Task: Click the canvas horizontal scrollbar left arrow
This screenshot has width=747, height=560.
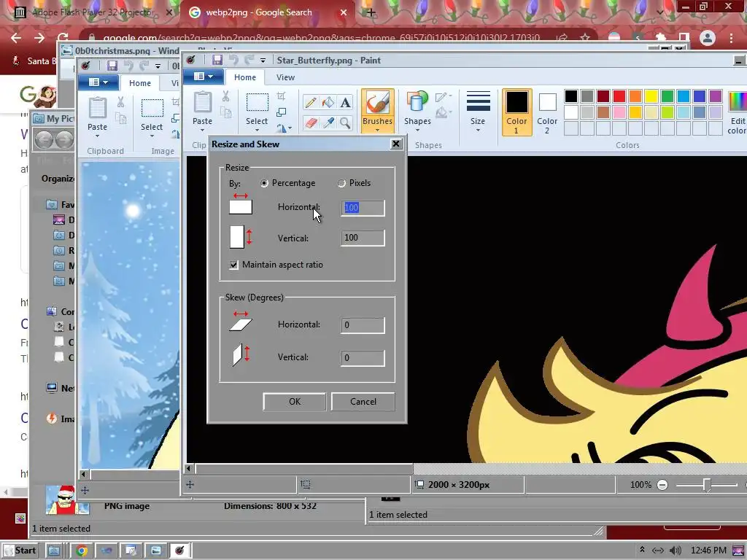Action: click(x=189, y=469)
